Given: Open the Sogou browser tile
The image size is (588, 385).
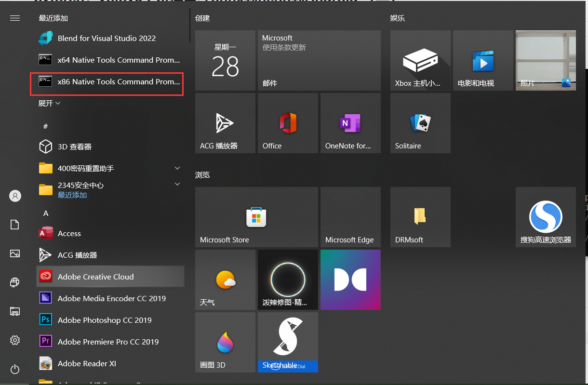Looking at the screenshot, I should (545, 217).
